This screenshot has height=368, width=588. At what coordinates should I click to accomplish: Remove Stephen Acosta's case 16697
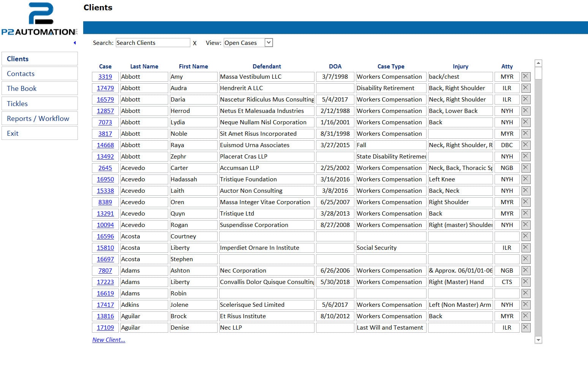pos(526,259)
